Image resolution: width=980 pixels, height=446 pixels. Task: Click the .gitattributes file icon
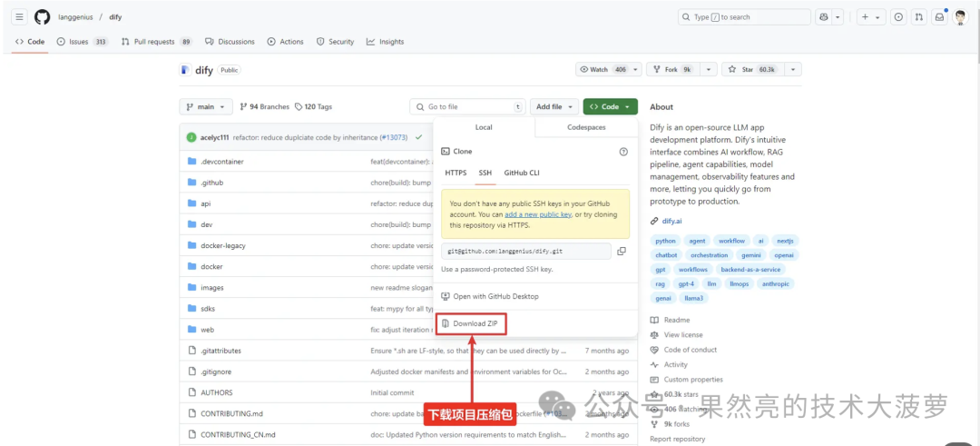[x=191, y=351]
